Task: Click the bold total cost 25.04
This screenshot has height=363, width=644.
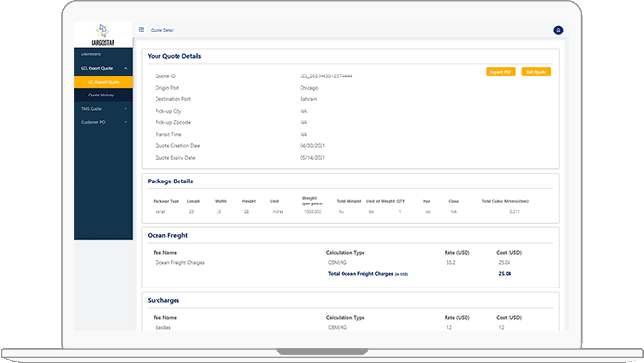Action: [x=505, y=274]
